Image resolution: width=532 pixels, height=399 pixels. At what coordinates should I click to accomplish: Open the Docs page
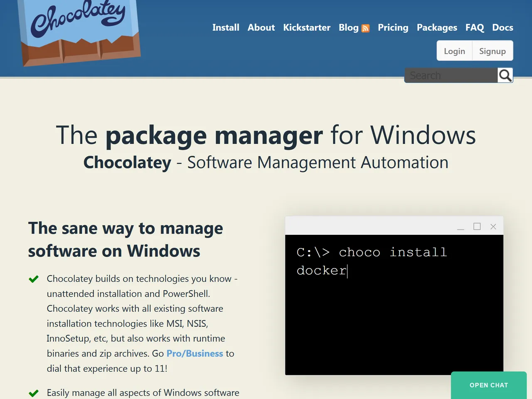pos(502,27)
